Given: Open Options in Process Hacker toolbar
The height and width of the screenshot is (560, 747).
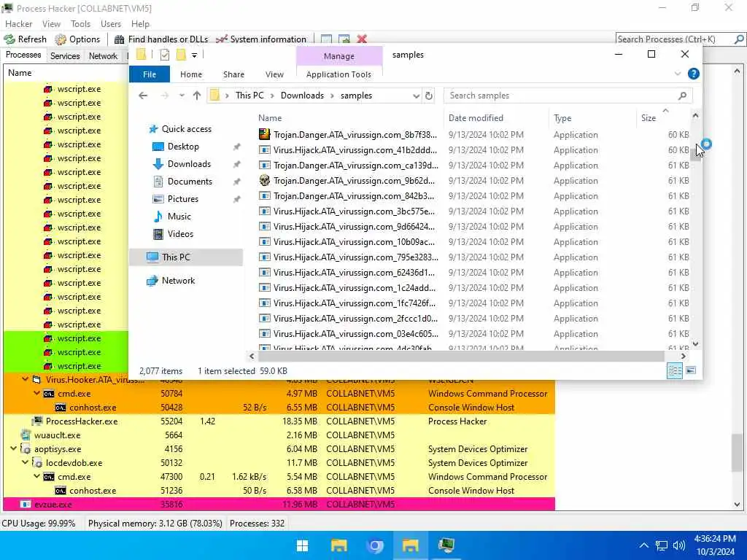Looking at the screenshot, I should coord(77,39).
